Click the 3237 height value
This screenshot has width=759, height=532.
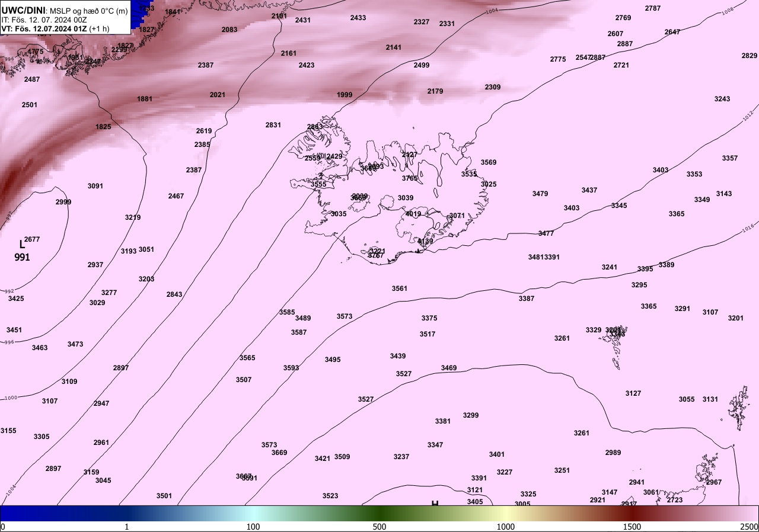point(401,457)
